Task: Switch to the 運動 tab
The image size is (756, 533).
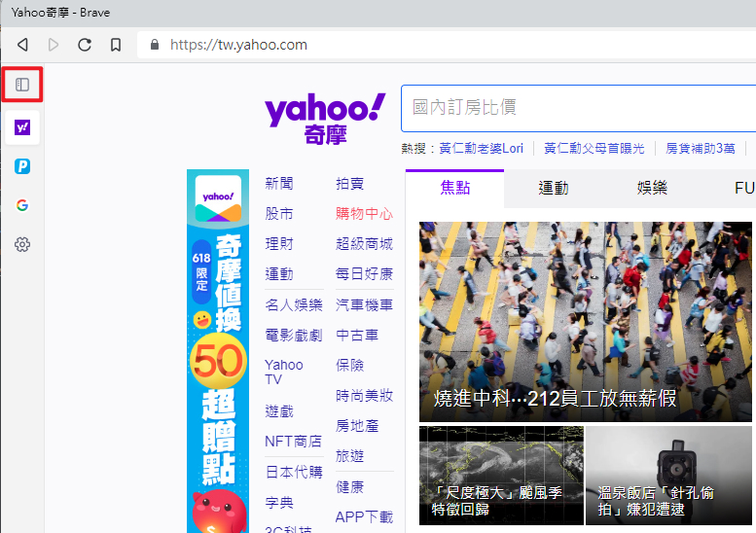Action: pyautogui.click(x=554, y=188)
